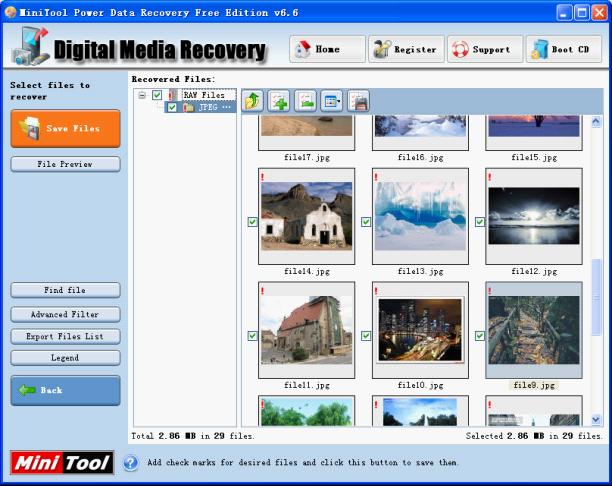Click the uncheck-all (green minus) toolbar icon
Screen dimensions: 612x486
coord(305,101)
